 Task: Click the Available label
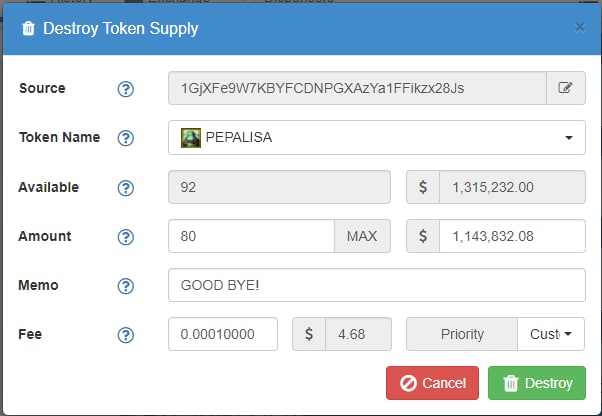pos(49,187)
